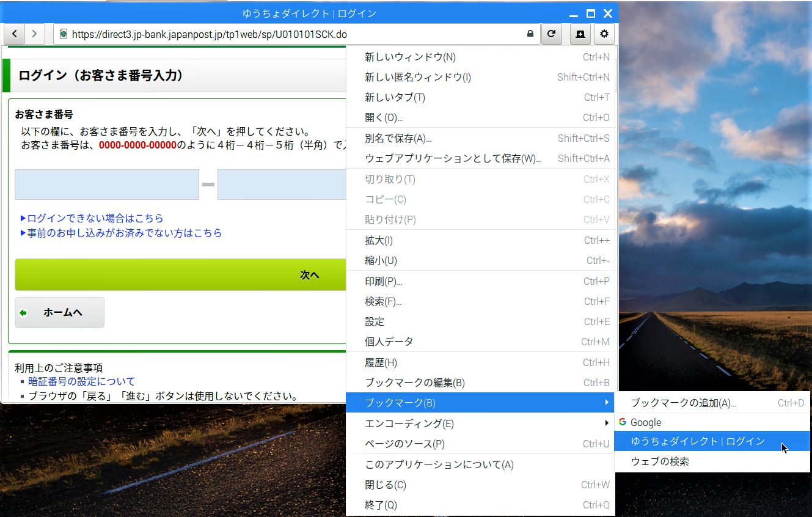Viewport: 812px width, 517px height.
Task: Click the ホームへ button
Action: click(x=59, y=313)
